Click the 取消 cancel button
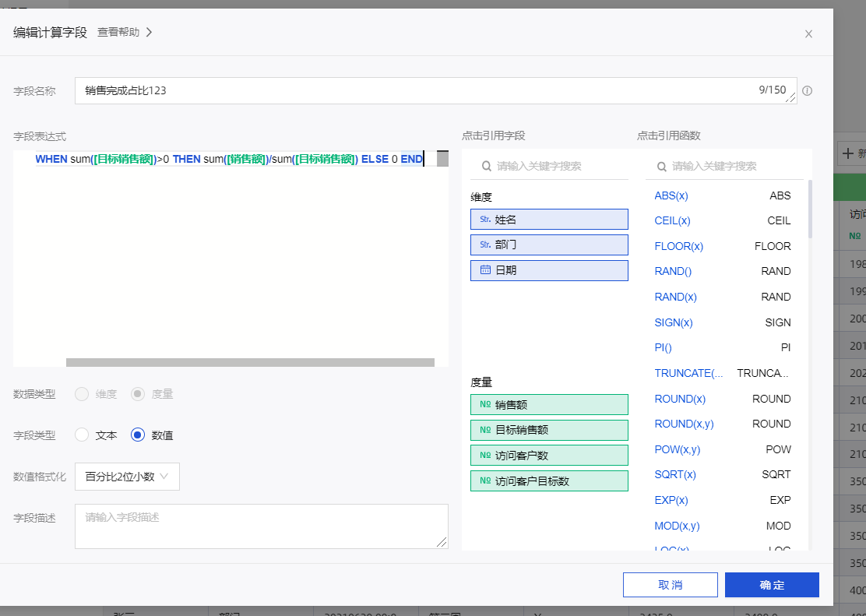Screen dimensions: 866x616 [670, 585]
